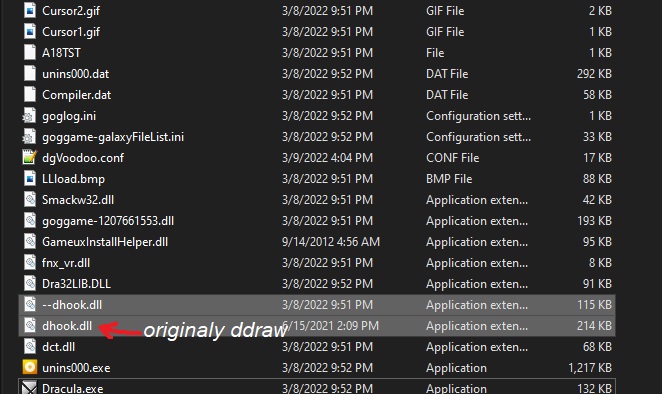This screenshot has height=394, width=662.
Task: Select the file named Dra32LIB.DLL
Action: [76, 284]
